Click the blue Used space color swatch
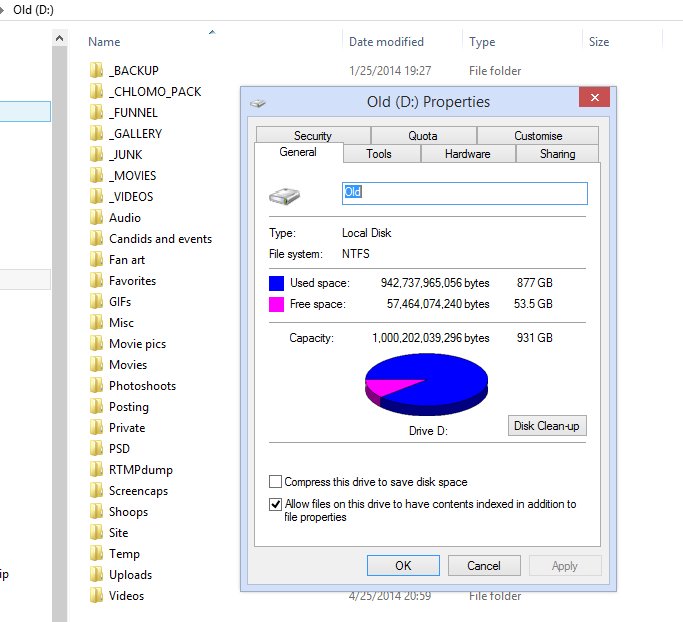683x622 pixels. (276, 283)
